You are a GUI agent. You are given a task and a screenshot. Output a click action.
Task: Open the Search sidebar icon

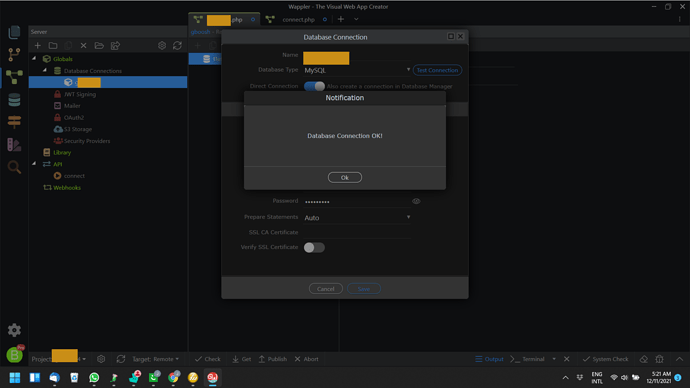pyautogui.click(x=14, y=167)
